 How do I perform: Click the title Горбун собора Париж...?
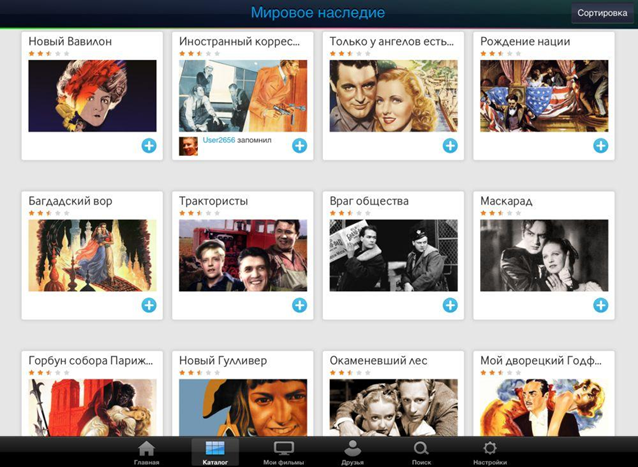(x=91, y=360)
